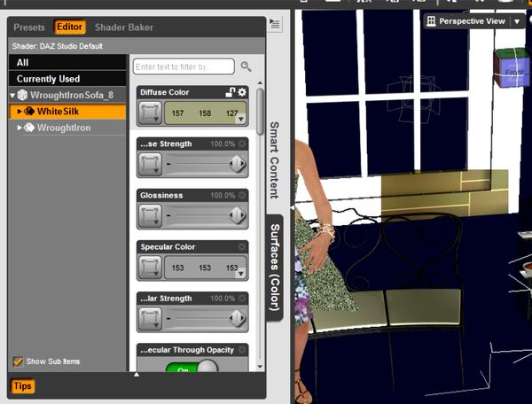This screenshot has width=532, height=404.
Task: Select the WroughtIronSofa_8 object
Action: tap(71, 95)
